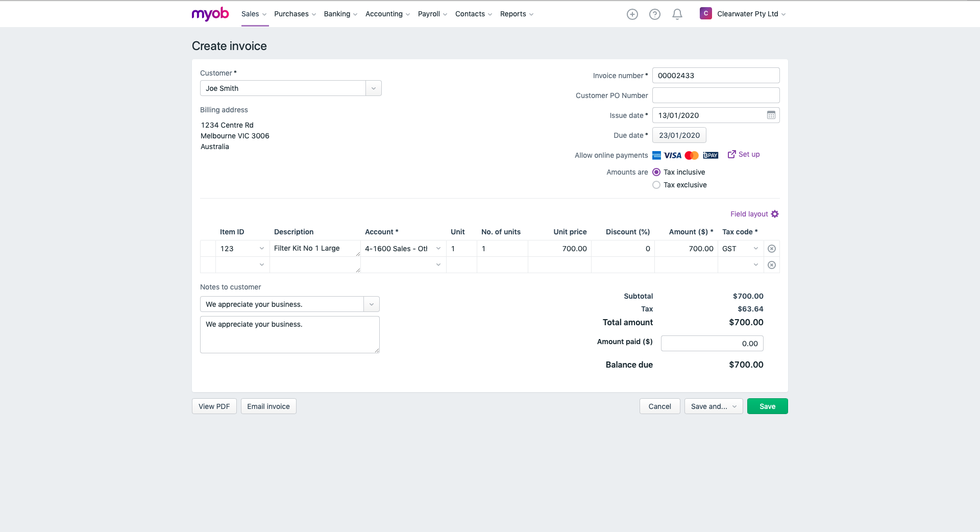
Task: Click the Field layout gear icon
Action: point(775,214)
